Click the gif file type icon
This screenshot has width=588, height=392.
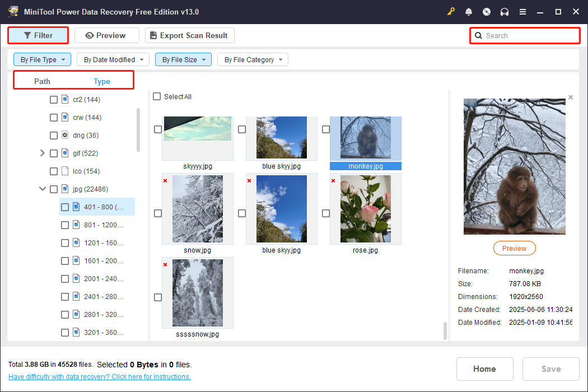click(65, 153)
